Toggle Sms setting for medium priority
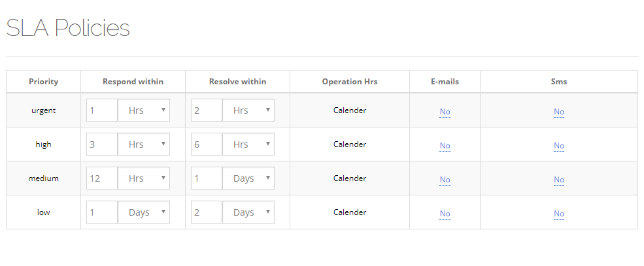This screenshot has width=644, height=266. click(x=559, y=180)
